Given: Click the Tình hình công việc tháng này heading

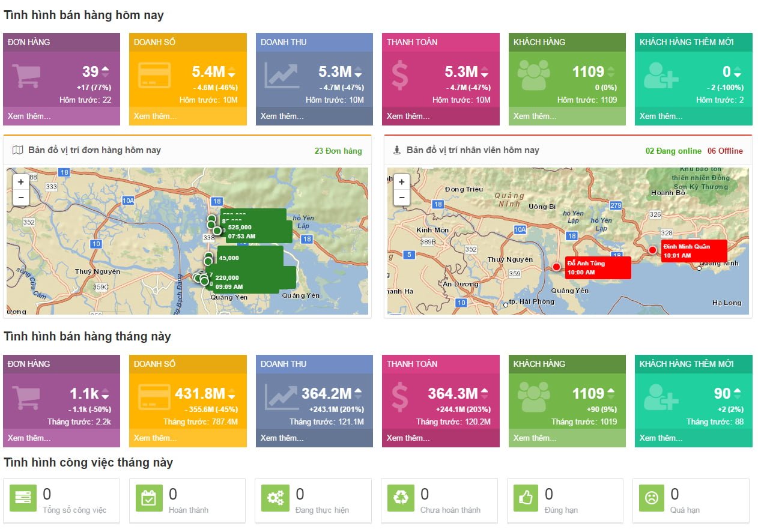Looking at the screenshot, I should 88,462.
